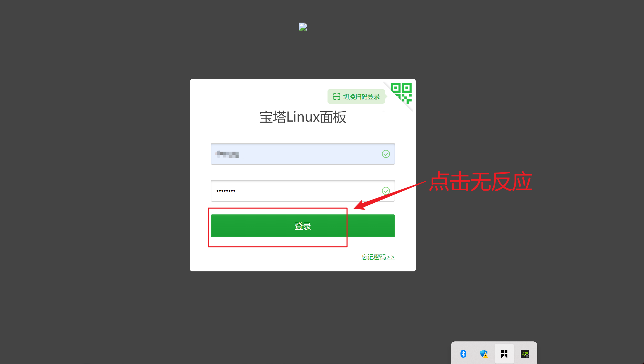Open Windows Security shield tray icon
Screen dimensions: 644x364
click(484, 354)
